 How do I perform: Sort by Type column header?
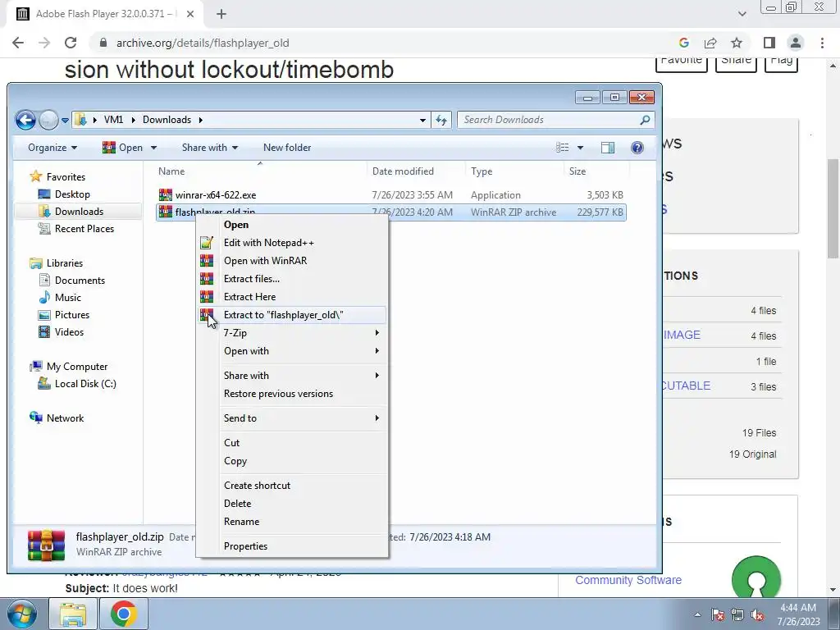click(x=514, y=171)
